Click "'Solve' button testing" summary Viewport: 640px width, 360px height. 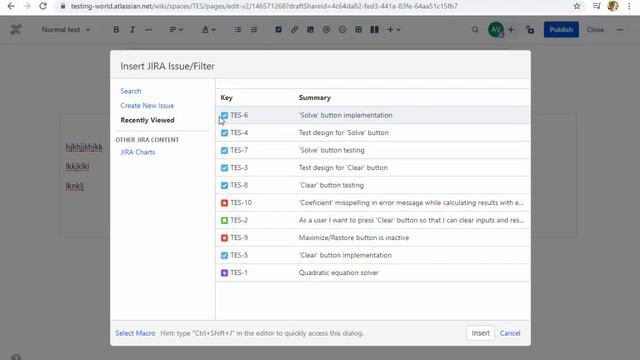pos(332,150)
